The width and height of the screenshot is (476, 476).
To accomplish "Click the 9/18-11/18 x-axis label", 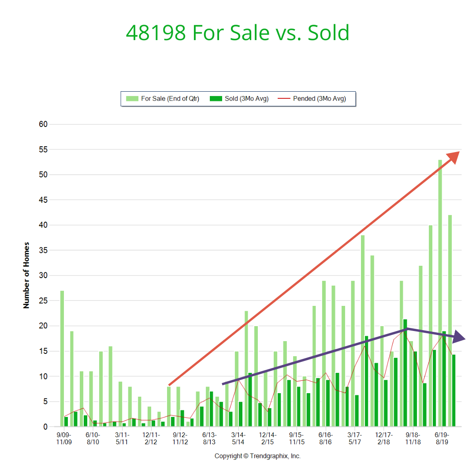I will point(413,438).
